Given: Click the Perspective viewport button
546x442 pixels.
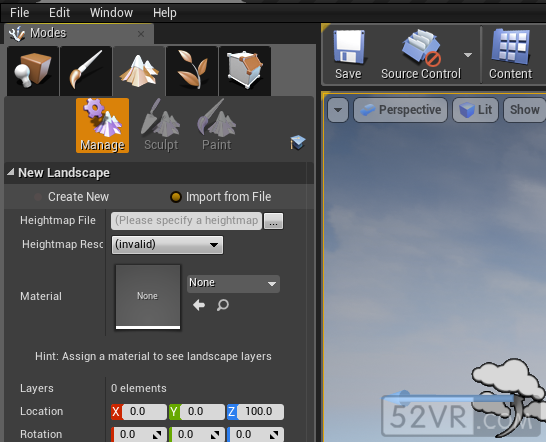Looking at the screenshot, I should click(400, 110).
